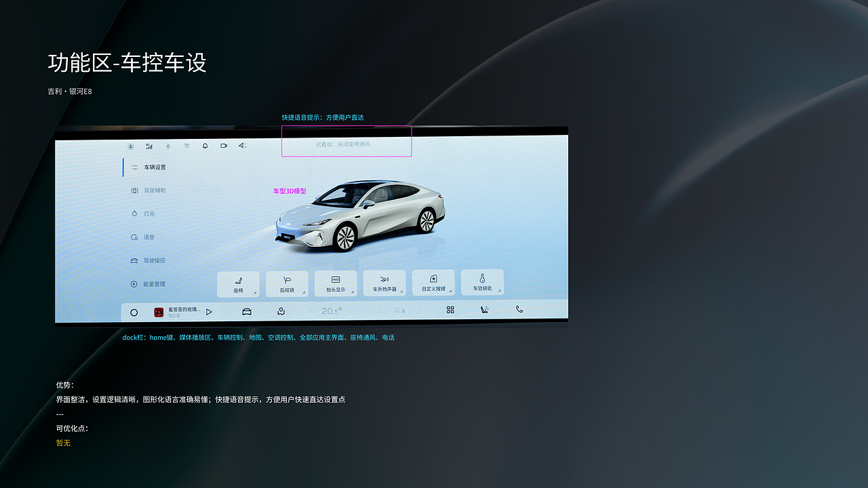Tap the Wi-Fi status icon
868x488 pixels.
coord(186,146)
